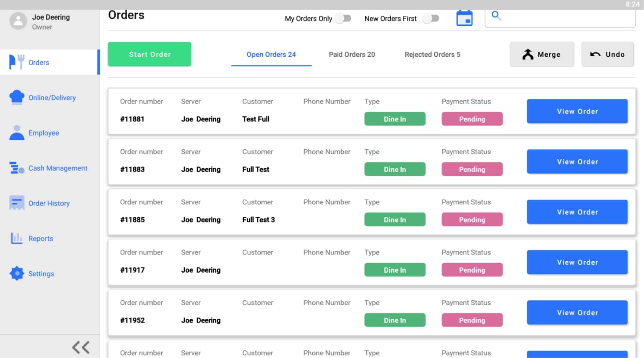Click Pending badge of order #11883
The image size is (644, 358).
pos(472,169)
